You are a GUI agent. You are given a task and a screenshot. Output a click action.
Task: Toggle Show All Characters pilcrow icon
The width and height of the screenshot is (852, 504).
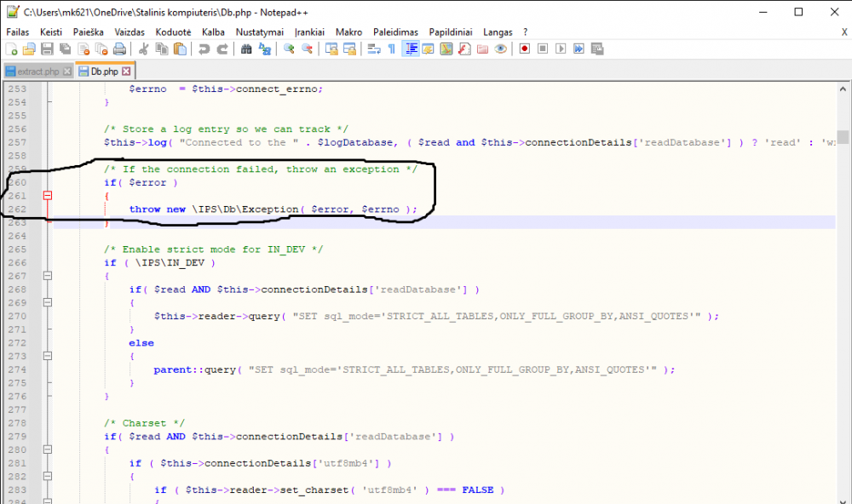[391, 49]
